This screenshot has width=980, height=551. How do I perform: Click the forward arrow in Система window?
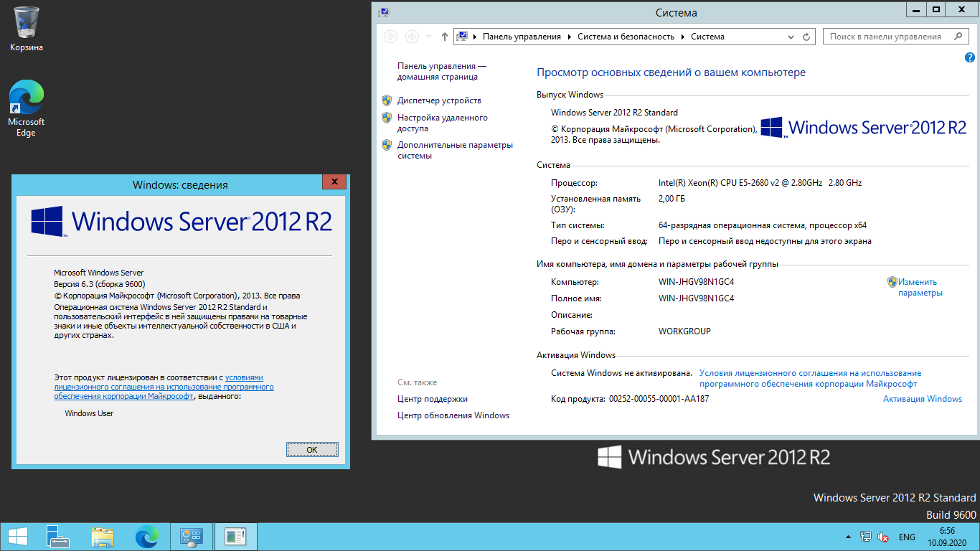coord(412,37)
